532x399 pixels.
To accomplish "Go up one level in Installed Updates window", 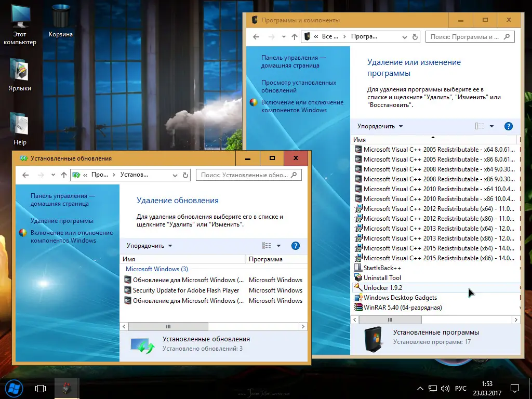I will [64, 175].
